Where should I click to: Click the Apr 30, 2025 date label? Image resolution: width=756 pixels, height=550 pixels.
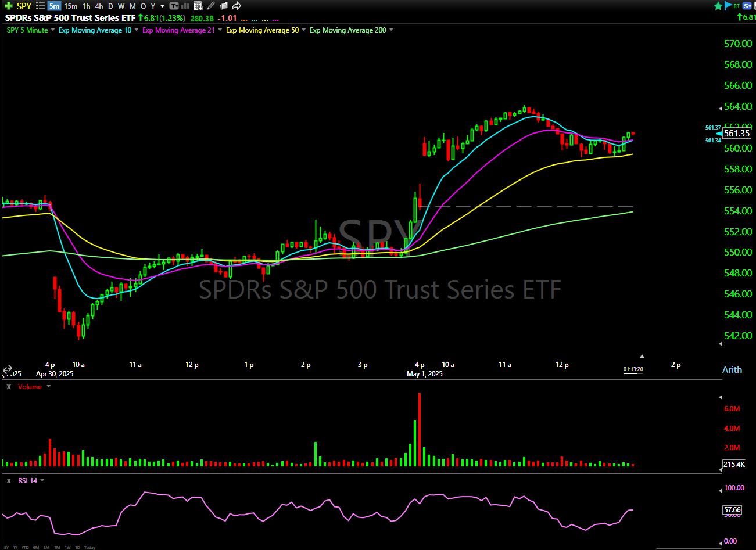tap(55, 374)
